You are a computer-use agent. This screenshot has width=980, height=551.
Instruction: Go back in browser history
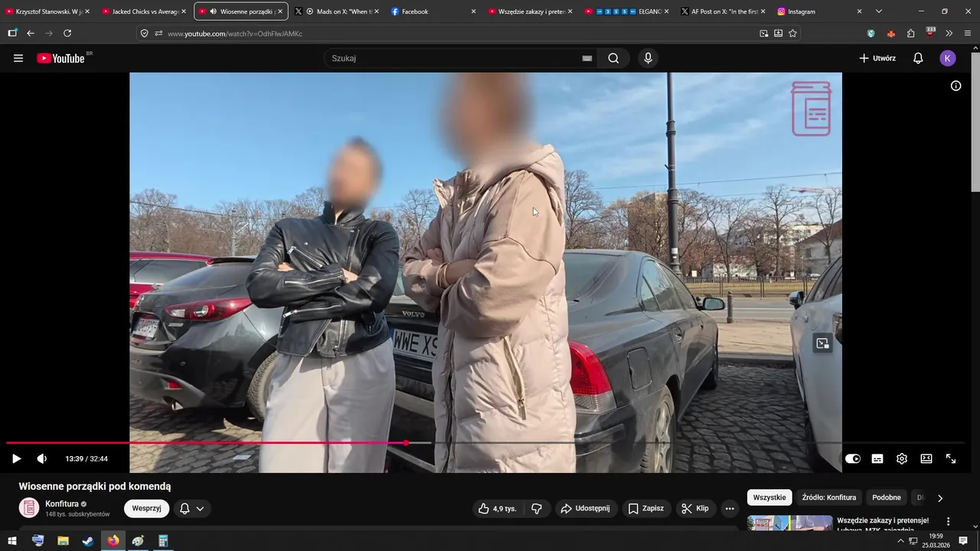click(31, 33)
